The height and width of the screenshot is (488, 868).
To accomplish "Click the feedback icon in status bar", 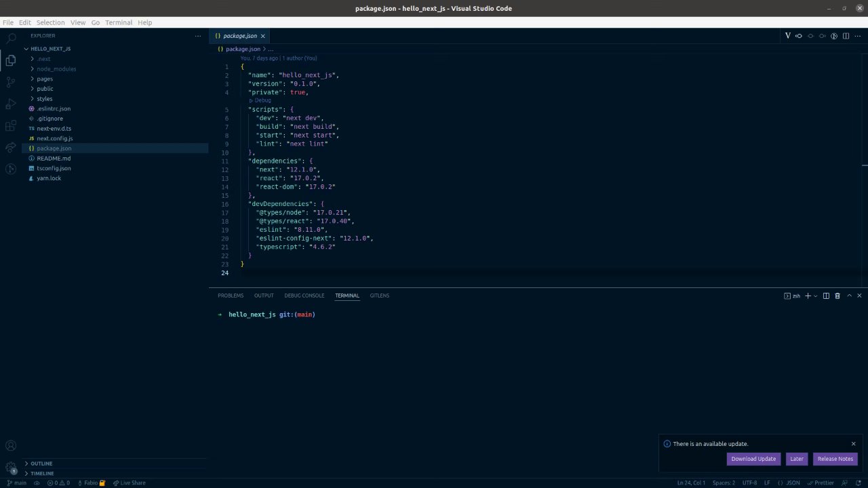I will [844, 483].
